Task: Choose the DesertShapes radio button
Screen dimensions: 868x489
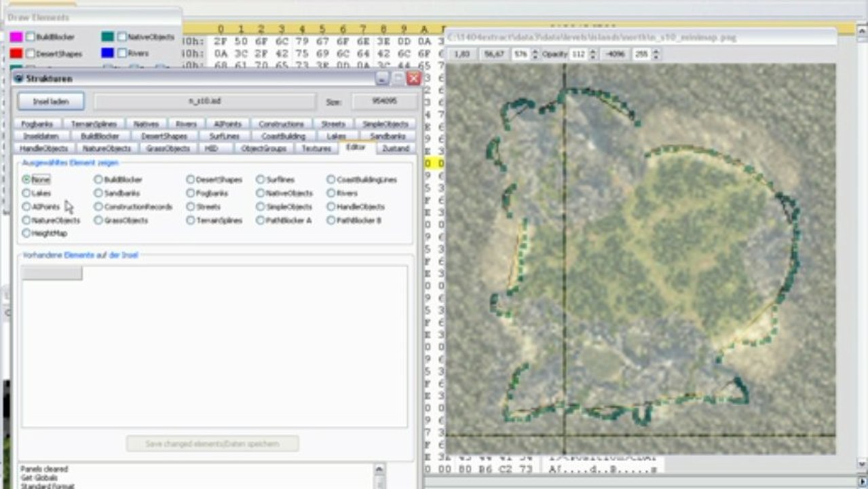Action: tap(190, 179)
